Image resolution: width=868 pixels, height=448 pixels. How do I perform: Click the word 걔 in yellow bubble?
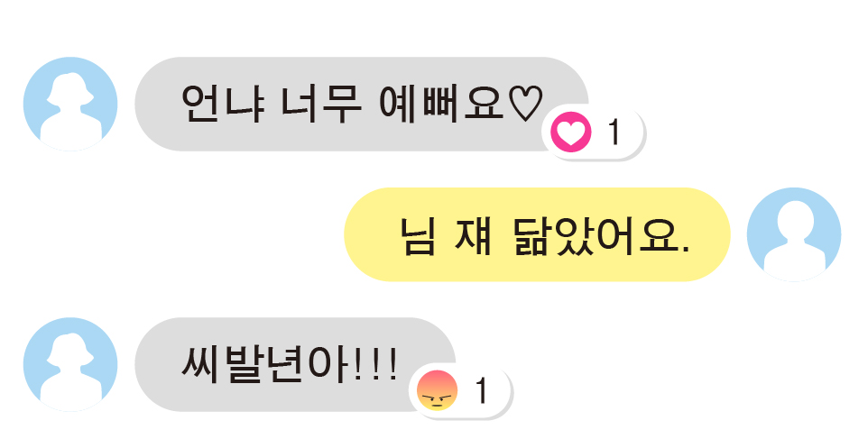473,235
